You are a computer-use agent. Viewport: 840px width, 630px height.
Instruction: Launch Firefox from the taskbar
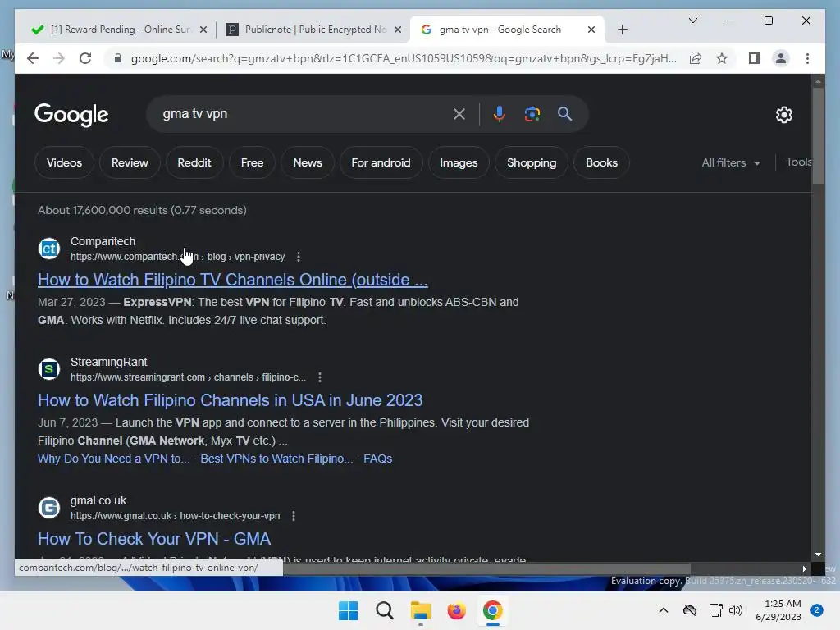[456, 610]
